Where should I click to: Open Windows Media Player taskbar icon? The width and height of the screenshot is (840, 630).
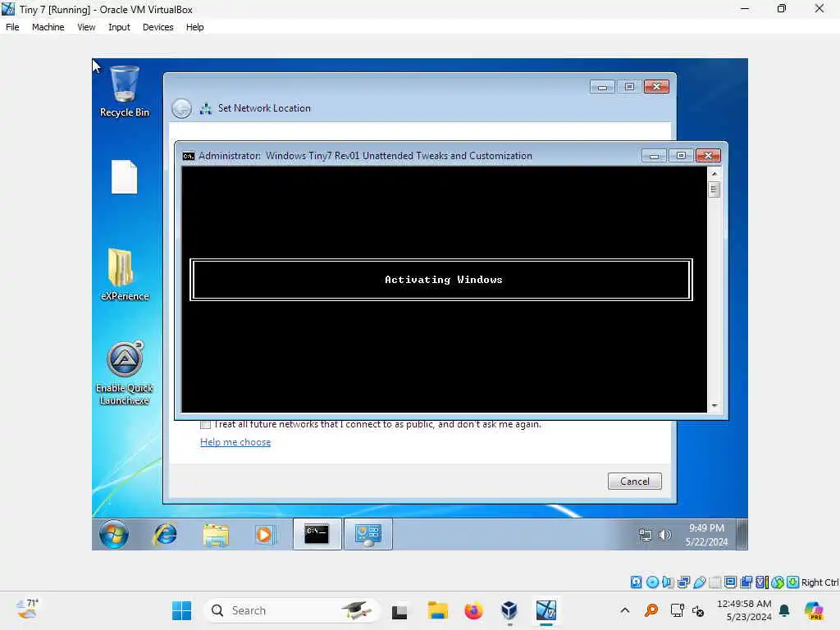(264, 535)
